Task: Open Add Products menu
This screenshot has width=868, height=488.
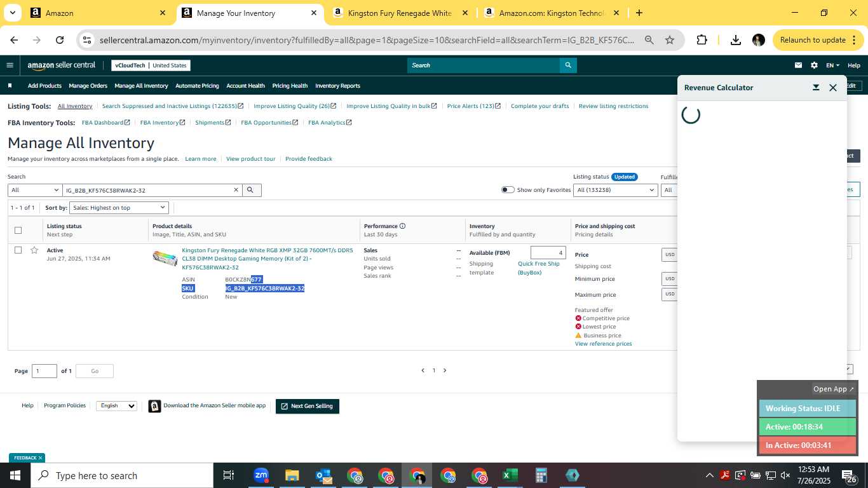Action: pos(44,86)
